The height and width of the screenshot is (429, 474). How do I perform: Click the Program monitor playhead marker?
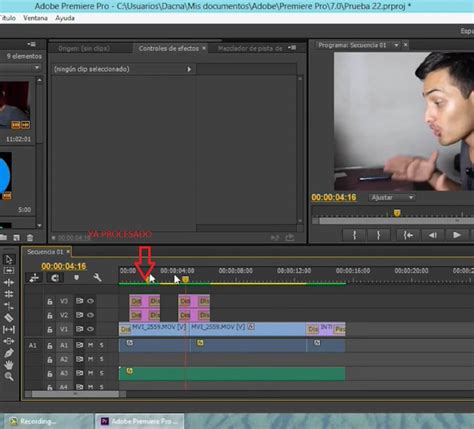tap(397, 213)
